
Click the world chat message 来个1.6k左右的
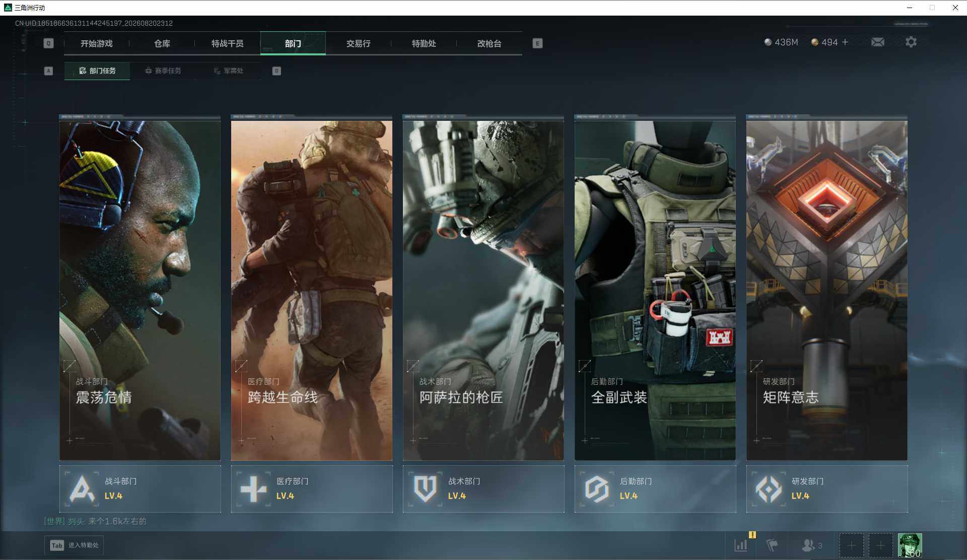pos(117,521)
